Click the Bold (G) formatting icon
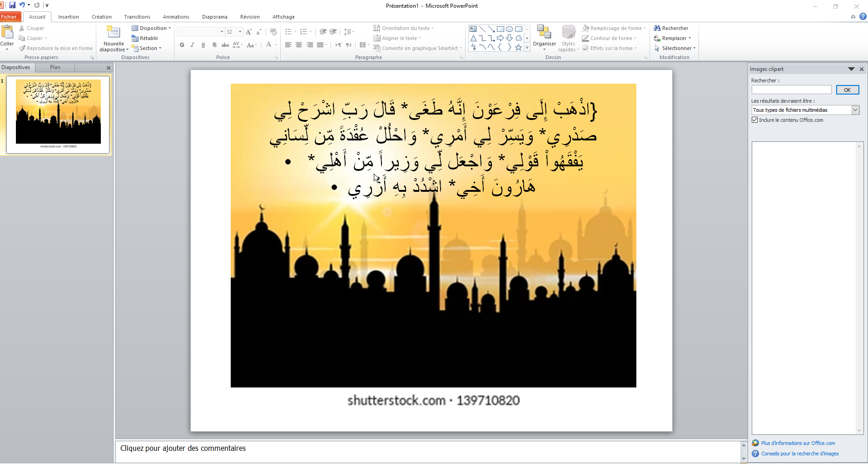Viewport: 868px width, 464px height. coord(182,45)
